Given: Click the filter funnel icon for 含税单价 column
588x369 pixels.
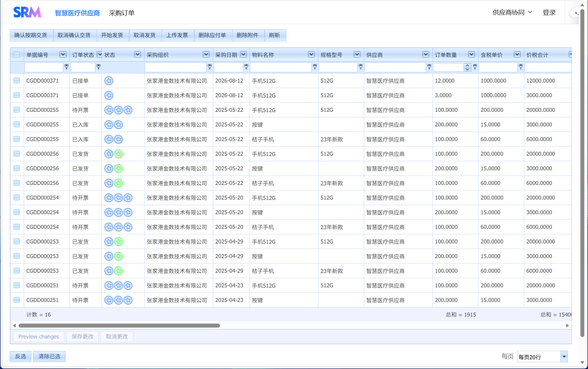Looking at the screenshot, I should pos(521,67).
